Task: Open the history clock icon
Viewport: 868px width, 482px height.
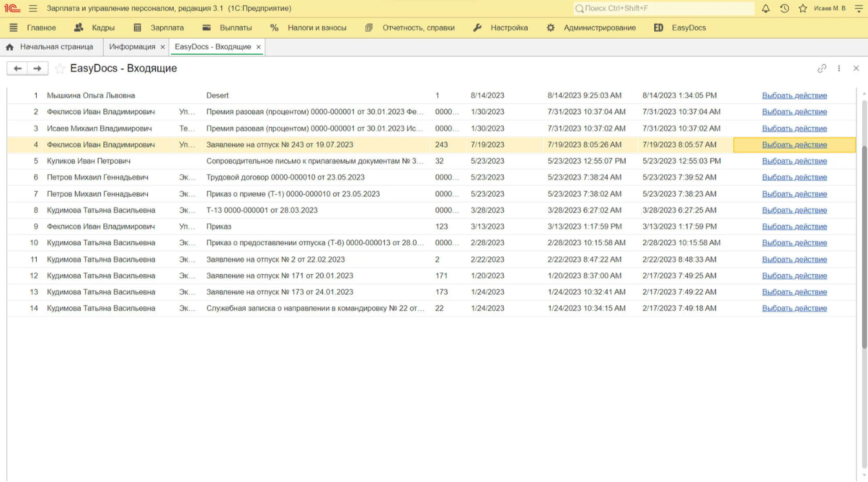Action: click(x=784, y=8)
